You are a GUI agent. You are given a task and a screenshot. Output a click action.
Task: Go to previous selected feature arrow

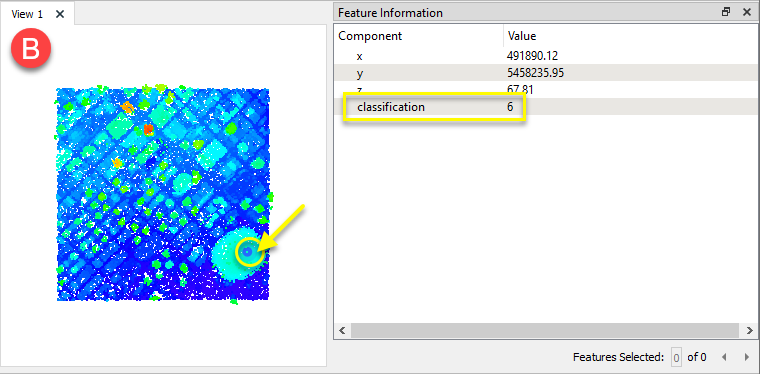pyautogui.click(x=724, y=358)
